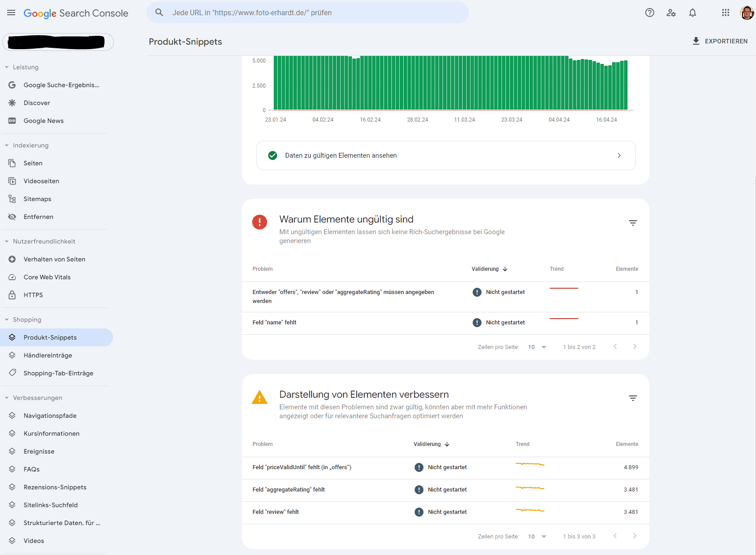Filter the improvements table
Screen dimensions: 756x555
coord(633,398)
